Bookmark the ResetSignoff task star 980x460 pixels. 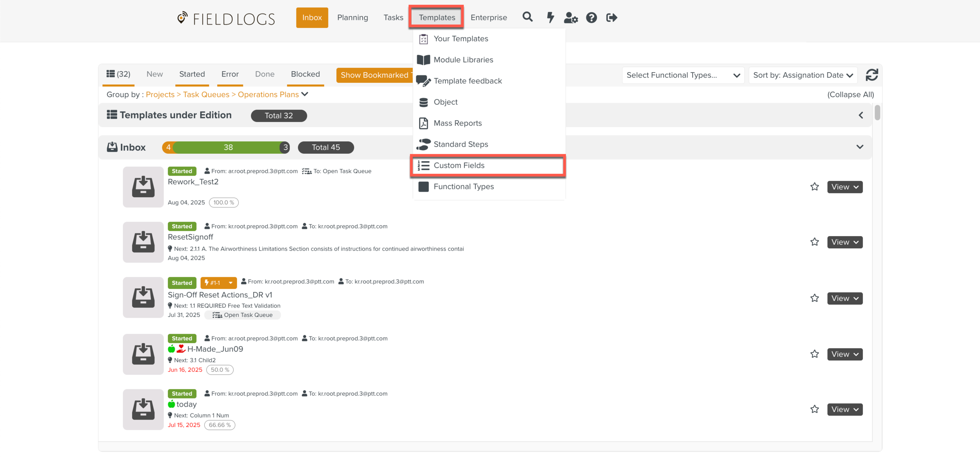[x=815, y=242]
